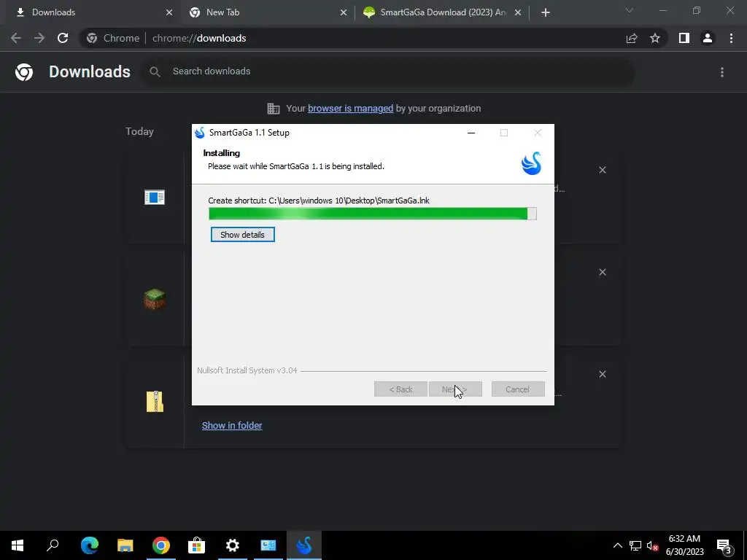Launch Microsoft Edge from taskbar
Image resolution: width=747 pixels, height=560 pixels.
pos(90,545)
